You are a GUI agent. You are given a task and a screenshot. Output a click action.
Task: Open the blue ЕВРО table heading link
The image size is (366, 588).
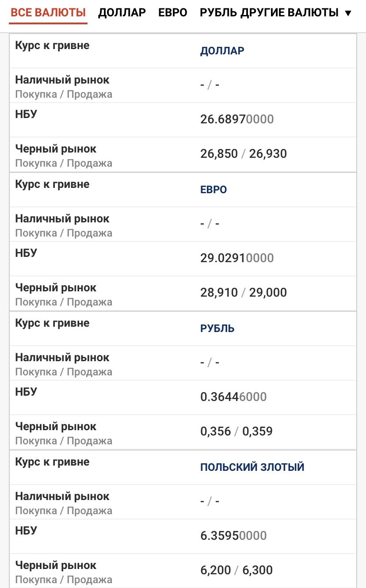click(213, 190)
